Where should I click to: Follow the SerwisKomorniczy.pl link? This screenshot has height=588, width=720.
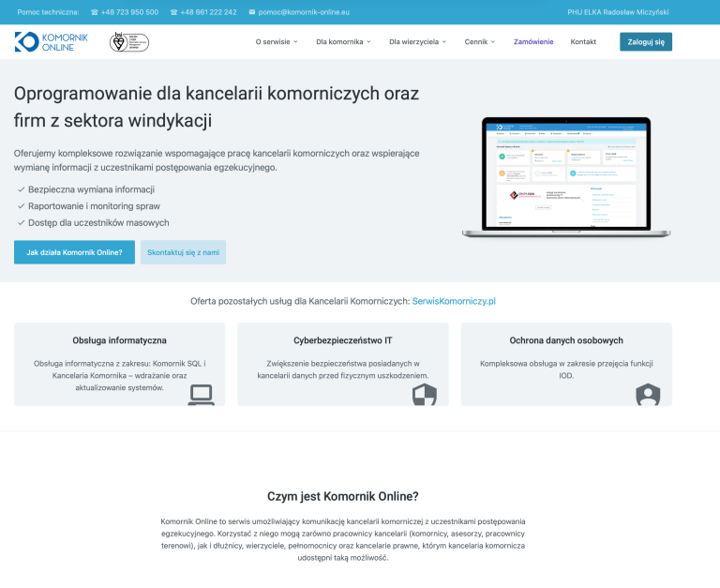(x=453, y=301)
